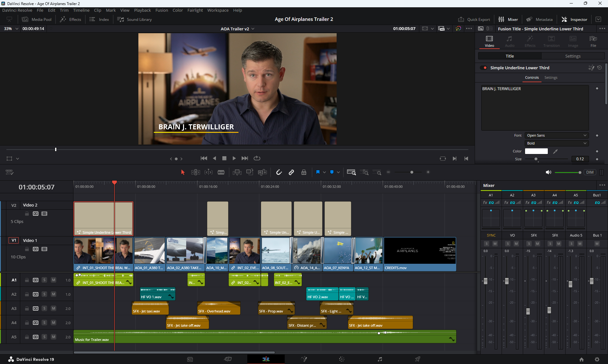The height and width of the screenshot is (364, 608).
Task: Toggle the Simple Underline Lower Third enable switch
Action: 484,68
